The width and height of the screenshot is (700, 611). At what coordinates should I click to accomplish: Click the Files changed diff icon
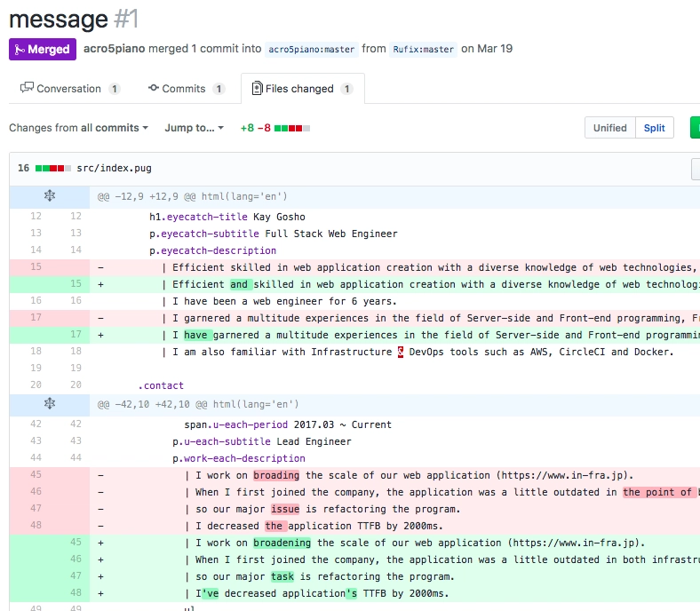pyautogui.click(x=257, y=89)
